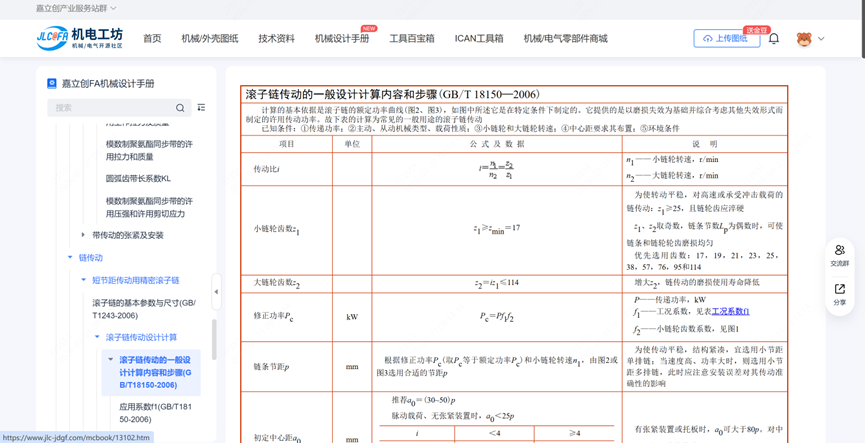Expand the 带传动的张紧及安装 tree node
Viewport: 865px width, 443px height.
click(83, 235)
